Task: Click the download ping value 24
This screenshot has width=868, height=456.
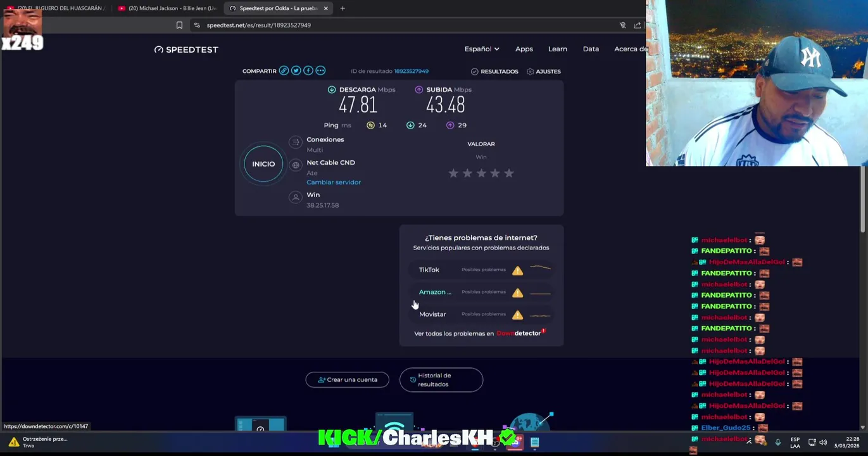Action: (422, 125)
